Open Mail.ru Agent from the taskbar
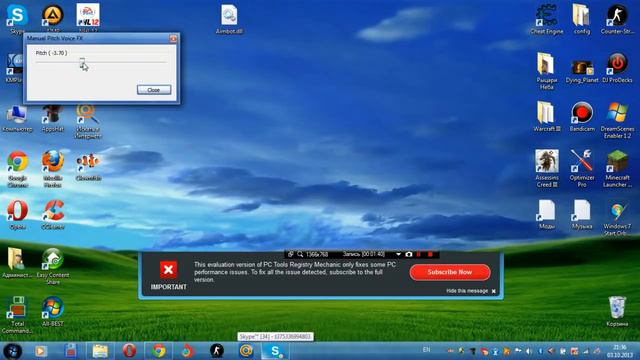This screenshot has width=640, height=360. coord(246,351)
